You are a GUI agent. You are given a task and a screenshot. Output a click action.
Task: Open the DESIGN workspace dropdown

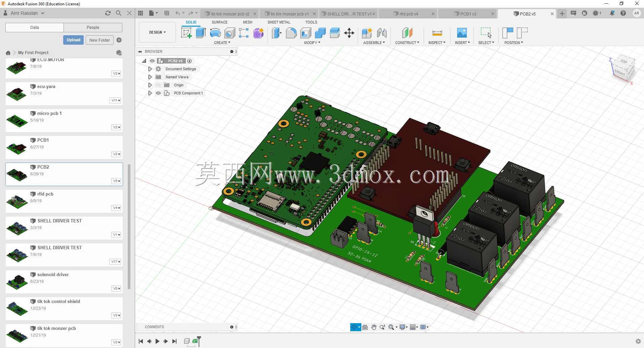[x=157, y=32]
